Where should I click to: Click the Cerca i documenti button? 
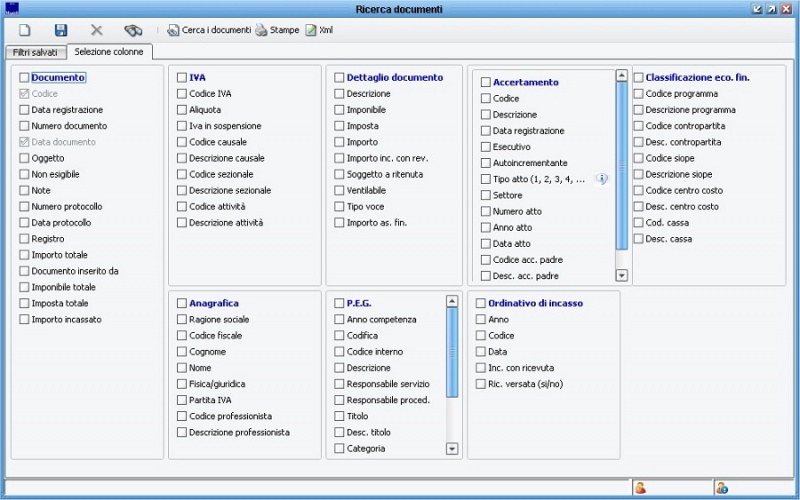[209, 30]
